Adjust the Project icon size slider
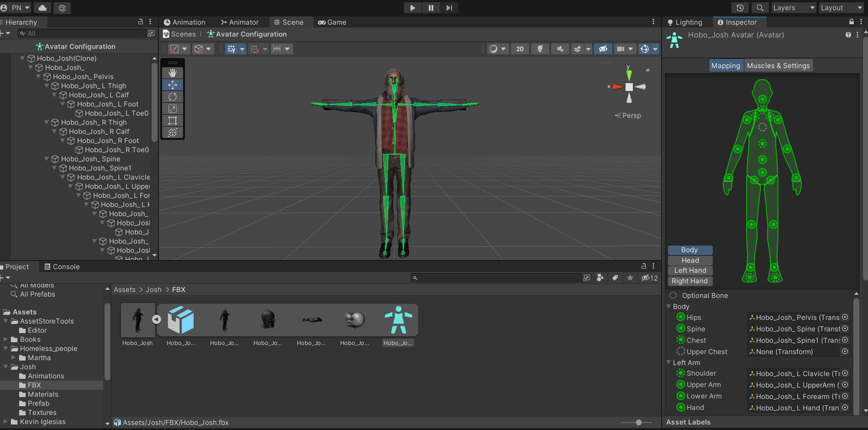This screenshot has height=430, width=868. coord(639,423)
